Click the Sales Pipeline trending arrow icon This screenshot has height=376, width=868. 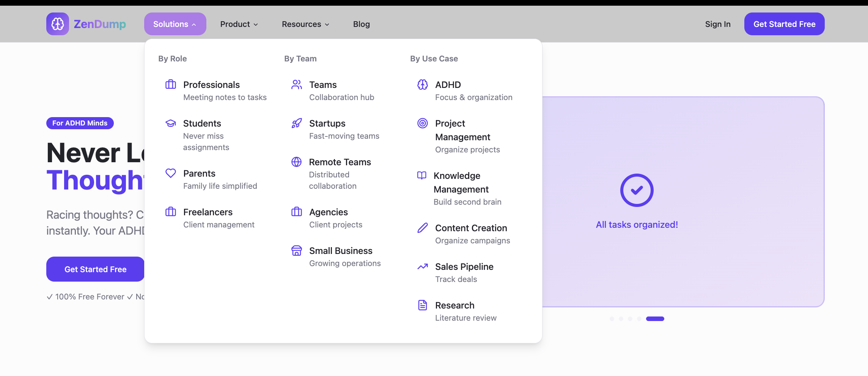pos(422,266)
